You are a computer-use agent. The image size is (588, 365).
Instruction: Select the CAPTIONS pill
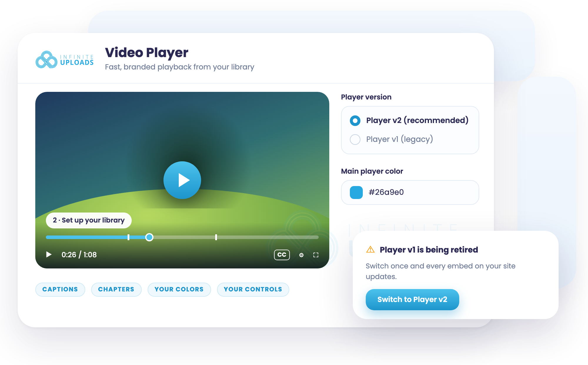click(x=60, y=289)
